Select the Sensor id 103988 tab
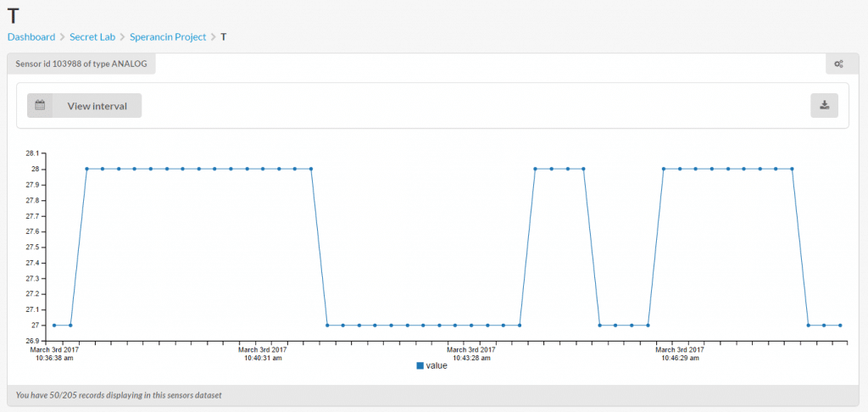Screen dimensions: 868x412 (x=81, y=64)
